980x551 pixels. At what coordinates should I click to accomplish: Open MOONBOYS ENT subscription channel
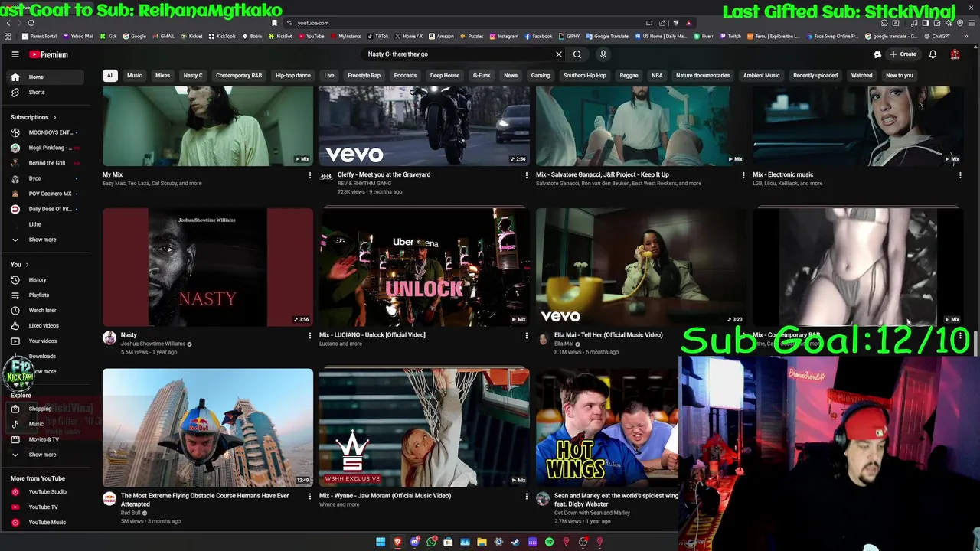46,132
